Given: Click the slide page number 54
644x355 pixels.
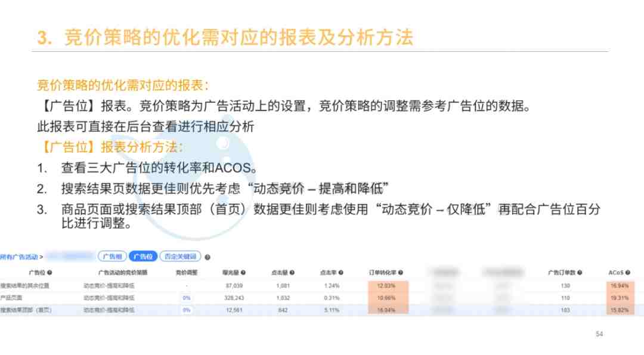Looking at the screenshot, I should coord(599,334).
